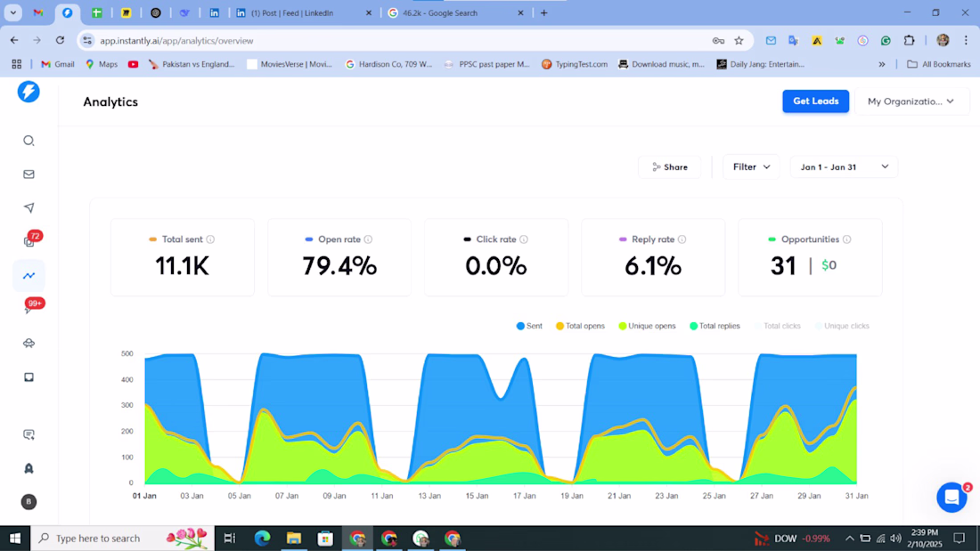The height and width of the screenshot is (551, 980).
Task: Show hidden system tray icons chevron
Action: pyautogui.click(x=849, y=539)
